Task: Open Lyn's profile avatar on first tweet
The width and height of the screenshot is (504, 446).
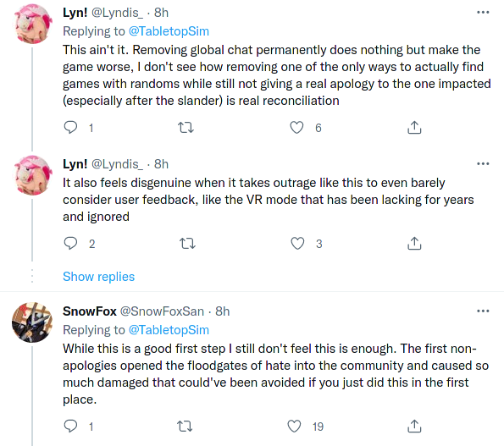Action: (33, 24)
